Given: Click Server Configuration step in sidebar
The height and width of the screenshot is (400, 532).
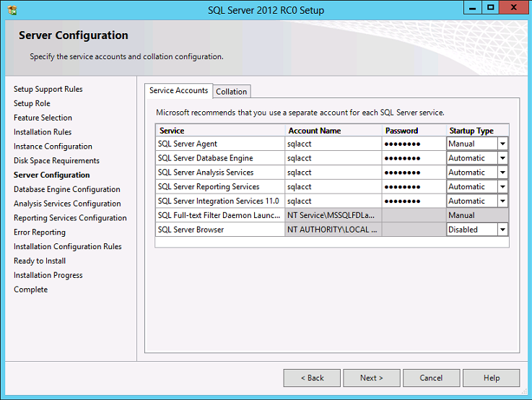Looking at the screenshot, I should click(51, 175).
